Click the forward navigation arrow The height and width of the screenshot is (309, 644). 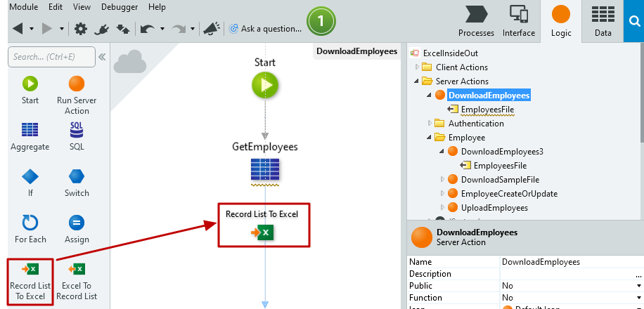coord(48,29)
